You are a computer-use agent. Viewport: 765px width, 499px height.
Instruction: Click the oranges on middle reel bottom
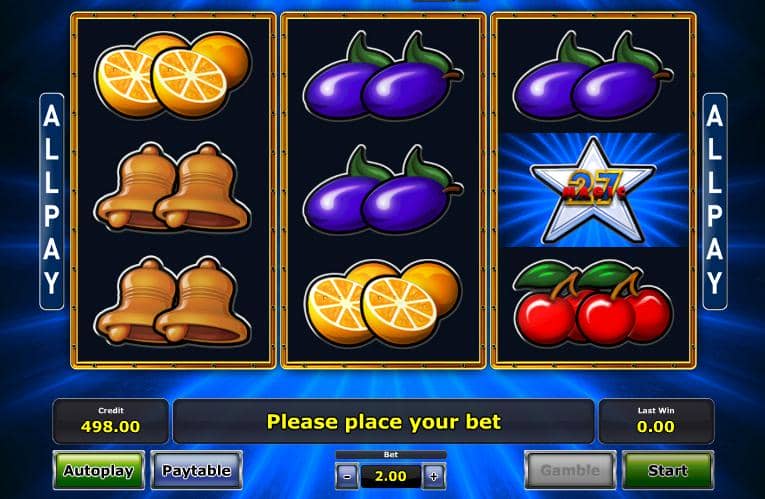point(383,302)
